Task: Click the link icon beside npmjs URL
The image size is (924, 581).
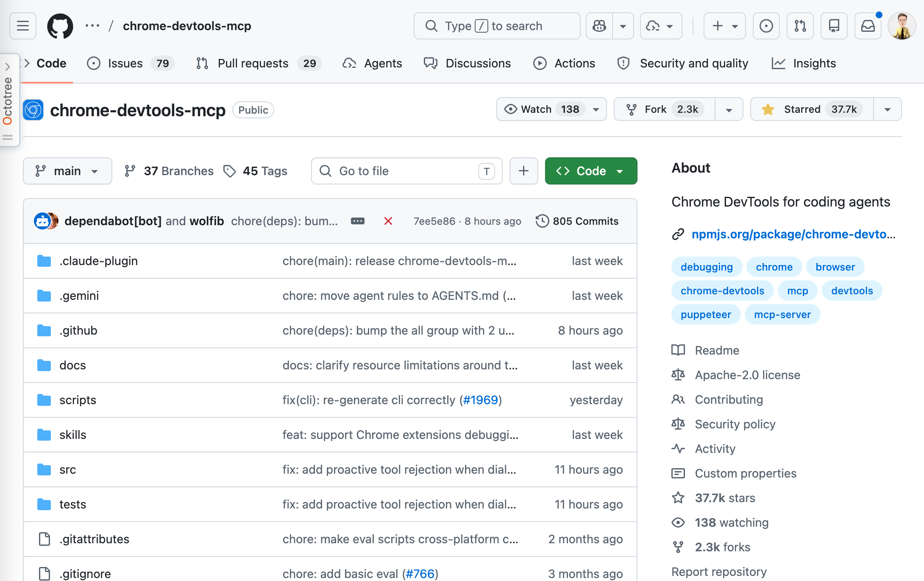Action: pyautogui.click(x=678, y=234)
